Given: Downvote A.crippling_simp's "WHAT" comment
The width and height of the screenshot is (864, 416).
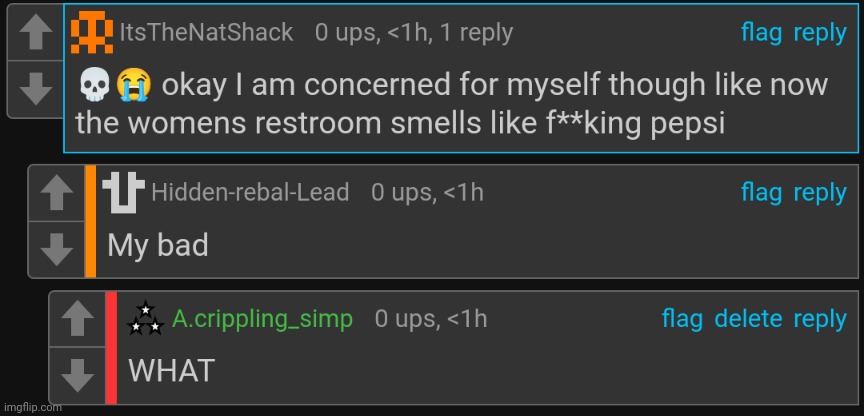Looking at the screenshot, I should click(x=77, y=374).
